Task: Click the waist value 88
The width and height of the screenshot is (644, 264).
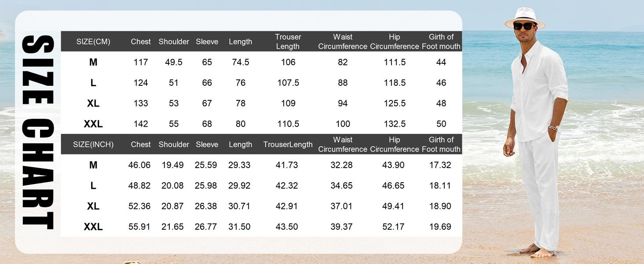Action: pyautogui.click(x=343, y=83)
